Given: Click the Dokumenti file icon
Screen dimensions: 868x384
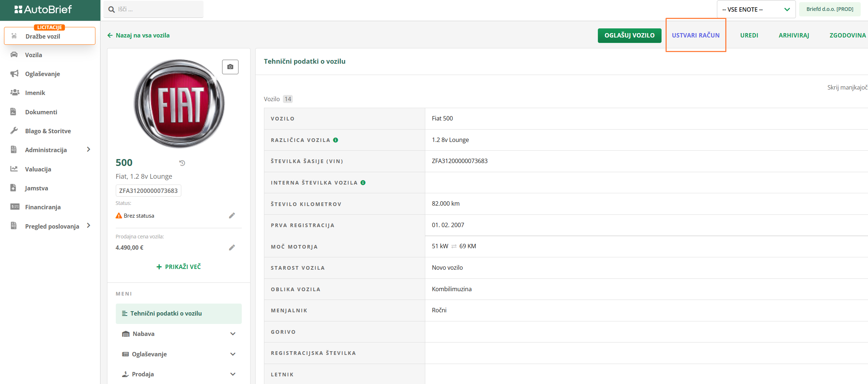Looking at the screenshot, I should tap(13, 112).
